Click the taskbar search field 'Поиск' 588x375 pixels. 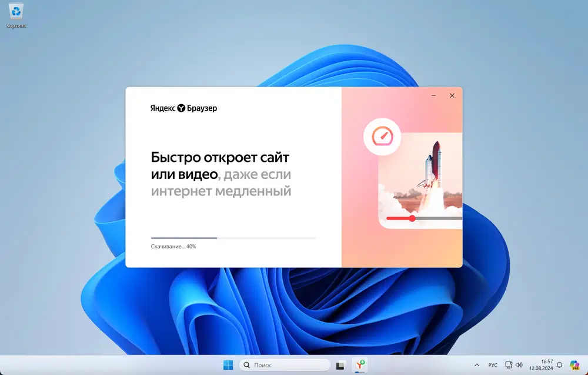click(285, 365)
